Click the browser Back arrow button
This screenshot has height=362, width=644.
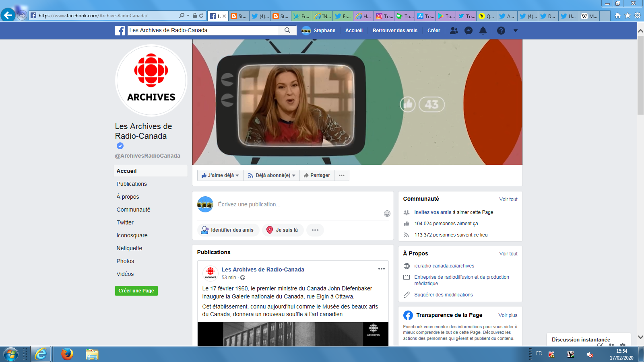coord(8,15)
